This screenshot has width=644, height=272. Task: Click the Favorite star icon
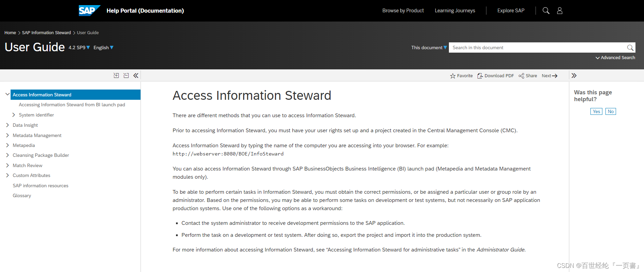(453, 76)
